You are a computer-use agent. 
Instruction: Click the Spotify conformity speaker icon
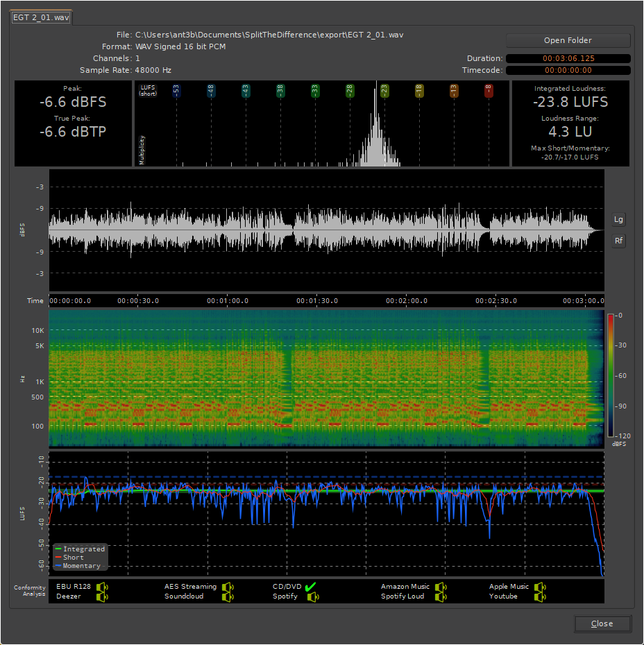tap(313, 596)
